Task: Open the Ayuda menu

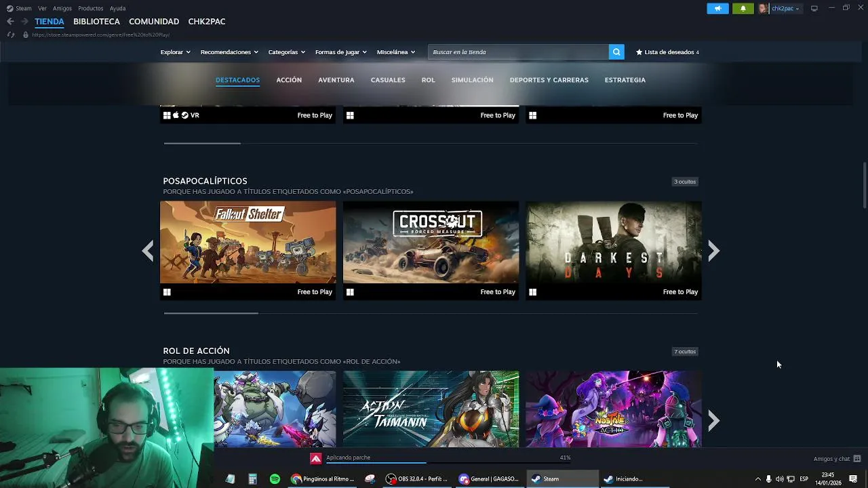Action: click(x=118, y=8)
